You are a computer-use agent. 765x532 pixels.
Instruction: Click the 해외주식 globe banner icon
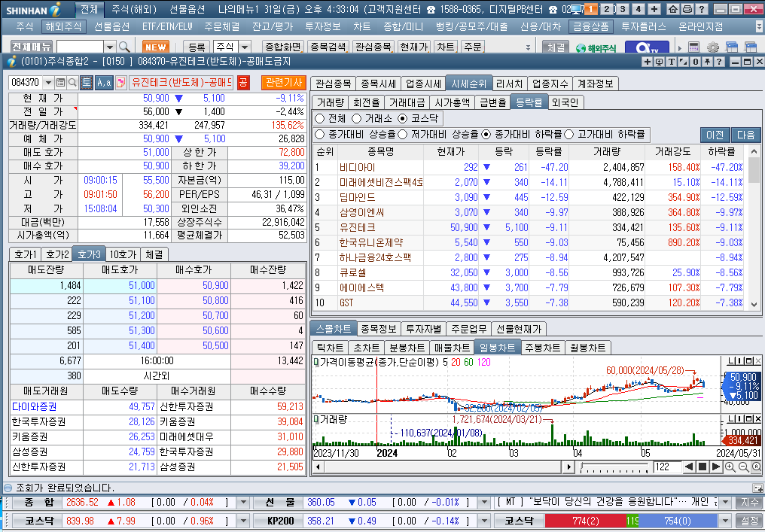[x=596, y=48]
